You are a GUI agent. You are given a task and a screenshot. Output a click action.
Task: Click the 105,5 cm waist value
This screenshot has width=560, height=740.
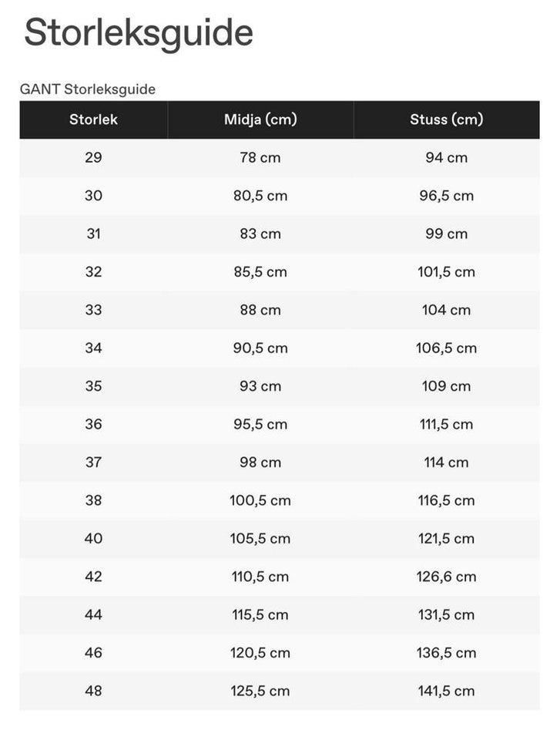pos(260,539)
